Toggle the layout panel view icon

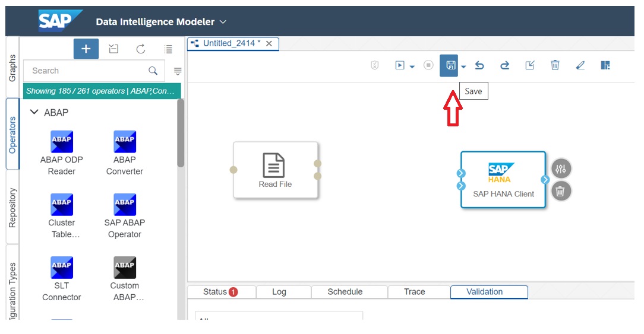pyautogui.click(x=605, y=65)
